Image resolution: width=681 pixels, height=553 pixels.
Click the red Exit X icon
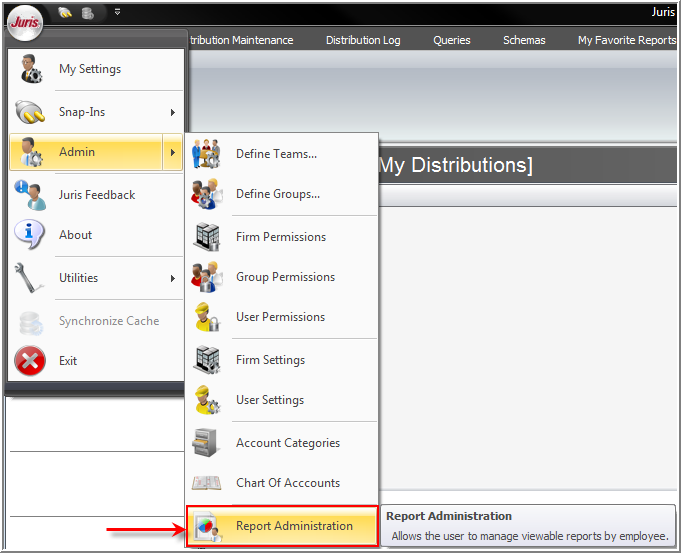(x=30, y=361)
